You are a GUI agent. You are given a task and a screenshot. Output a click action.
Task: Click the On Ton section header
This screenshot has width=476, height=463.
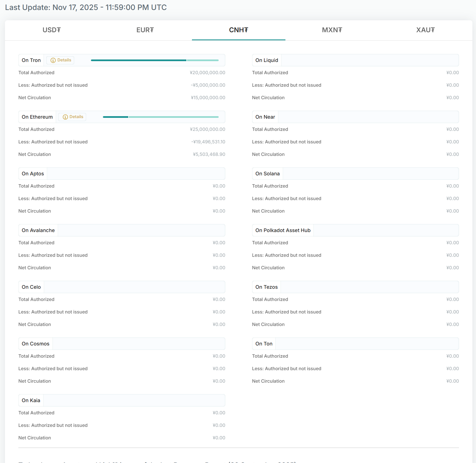point(264,344)
